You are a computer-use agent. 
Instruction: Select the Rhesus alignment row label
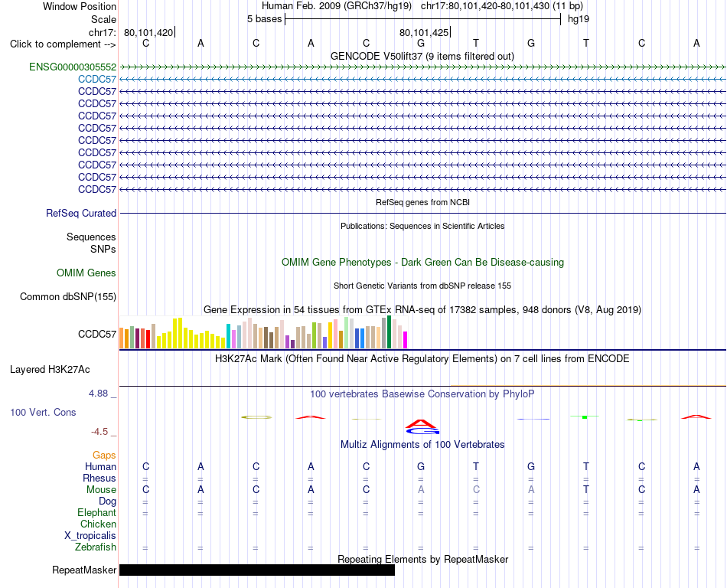coord(99,478)
